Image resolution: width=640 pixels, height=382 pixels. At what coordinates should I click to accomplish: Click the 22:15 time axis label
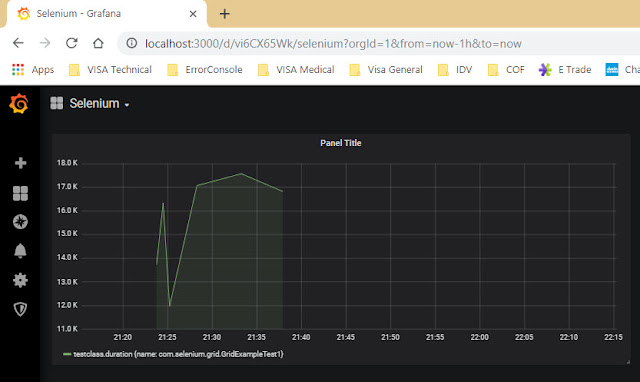[x=613, y=337]
